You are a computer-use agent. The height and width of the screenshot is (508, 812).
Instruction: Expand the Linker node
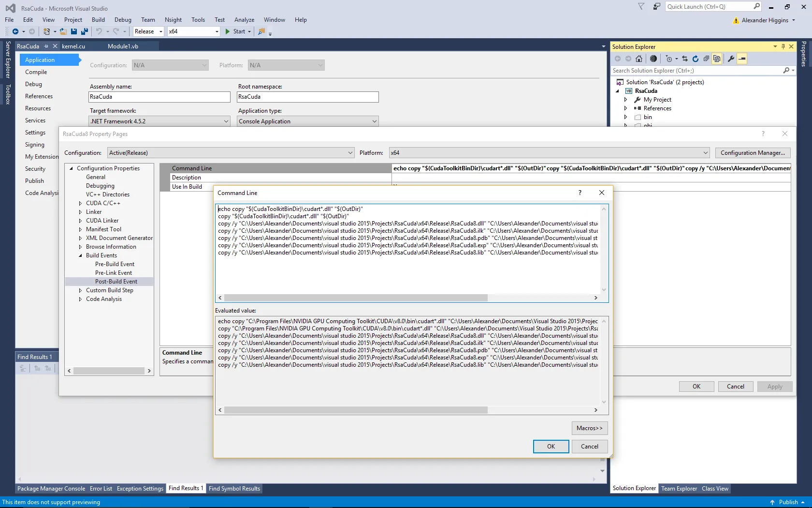80,212
